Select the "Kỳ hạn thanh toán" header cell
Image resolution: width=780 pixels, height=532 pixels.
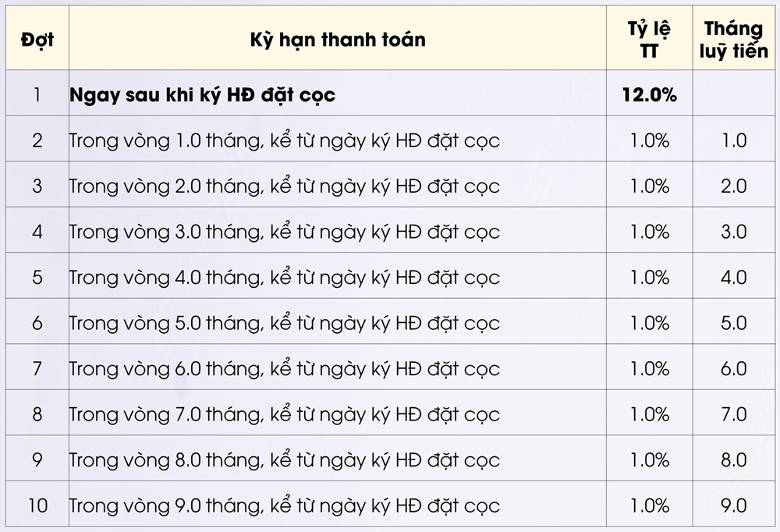[338, 40]
